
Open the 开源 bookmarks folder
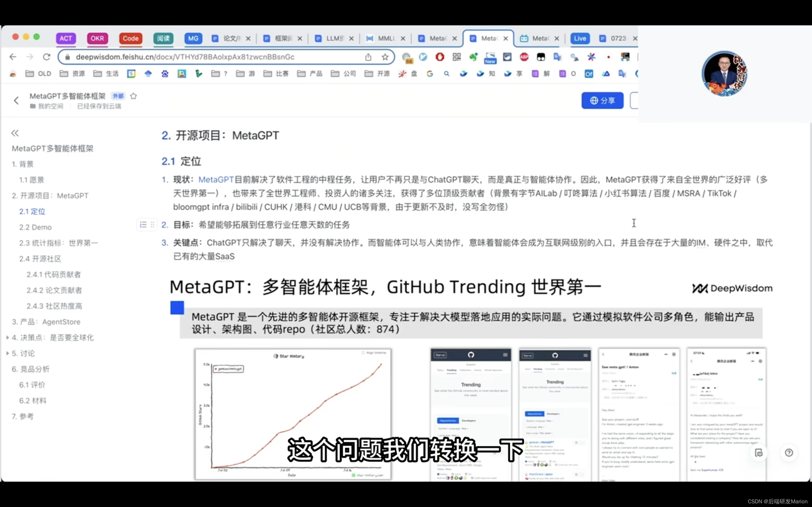(377, 74)
